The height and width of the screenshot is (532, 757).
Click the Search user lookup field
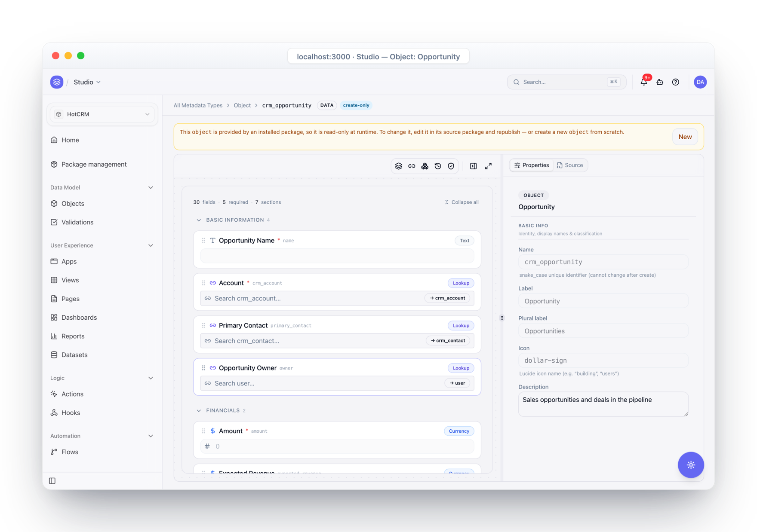coord(337,383)
